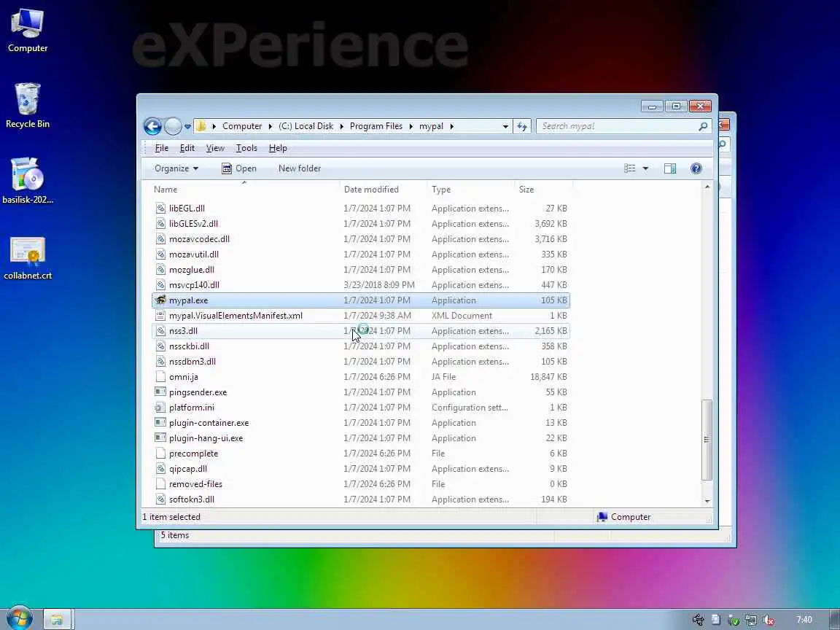
Task: Open the Help question mark icon
Action: coord(696,168)
